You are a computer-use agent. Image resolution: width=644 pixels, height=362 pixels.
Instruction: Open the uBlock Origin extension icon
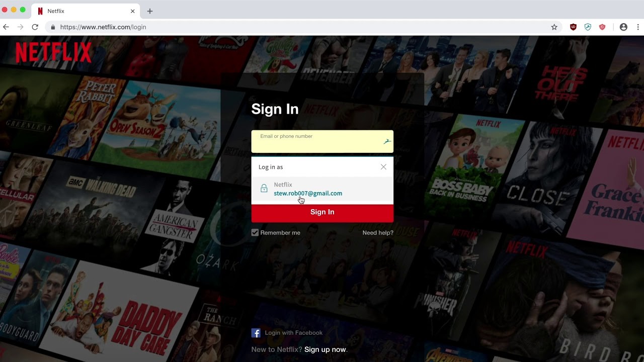point(573,27)
